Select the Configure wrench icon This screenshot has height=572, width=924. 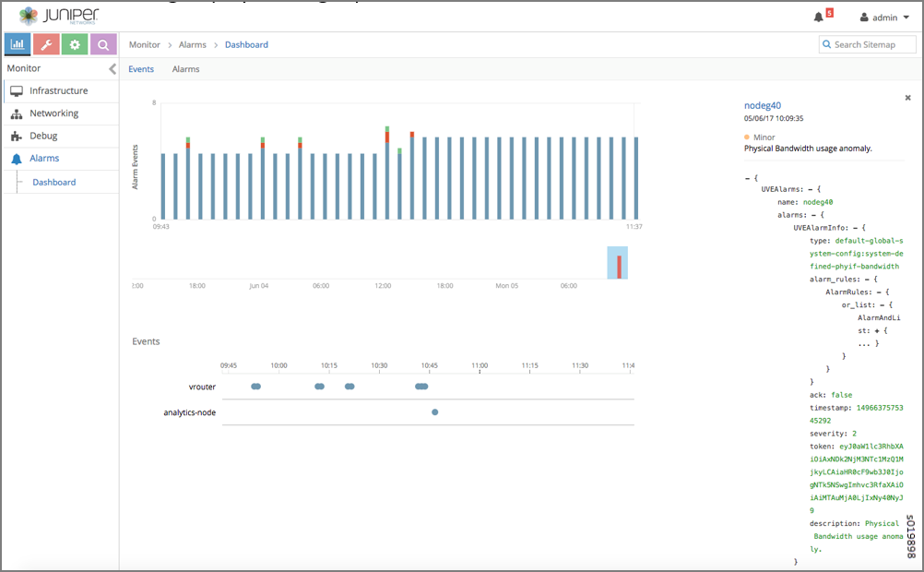46,44
